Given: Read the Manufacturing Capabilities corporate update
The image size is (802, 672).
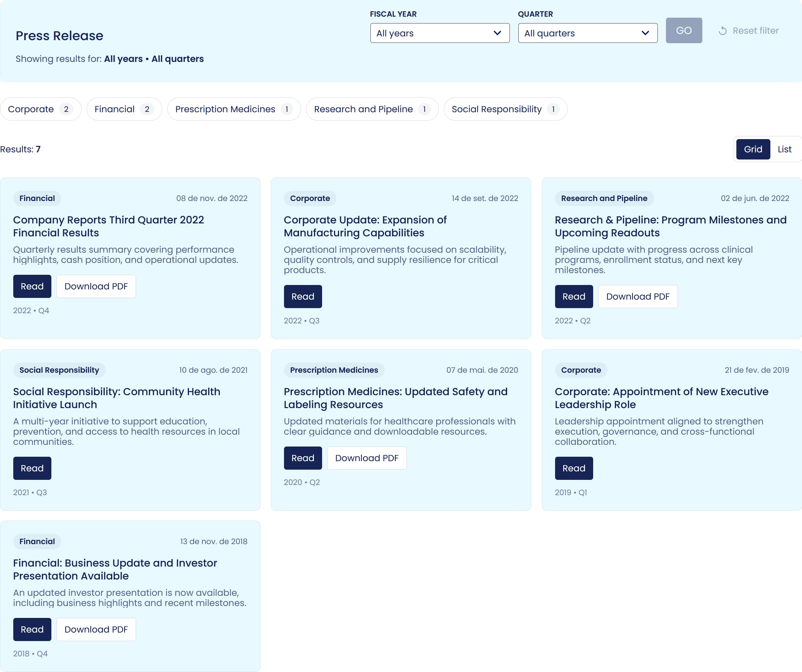Looking at the screenshot, I should (302, 297).
